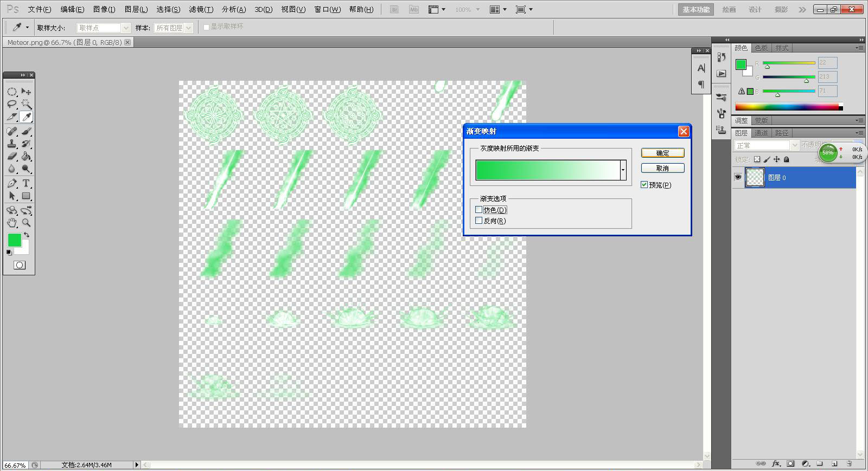Select the Paint Bucket tool
The height and width of the screenshot is (471, 868).
pyautogui.click(x=26, y=156)
